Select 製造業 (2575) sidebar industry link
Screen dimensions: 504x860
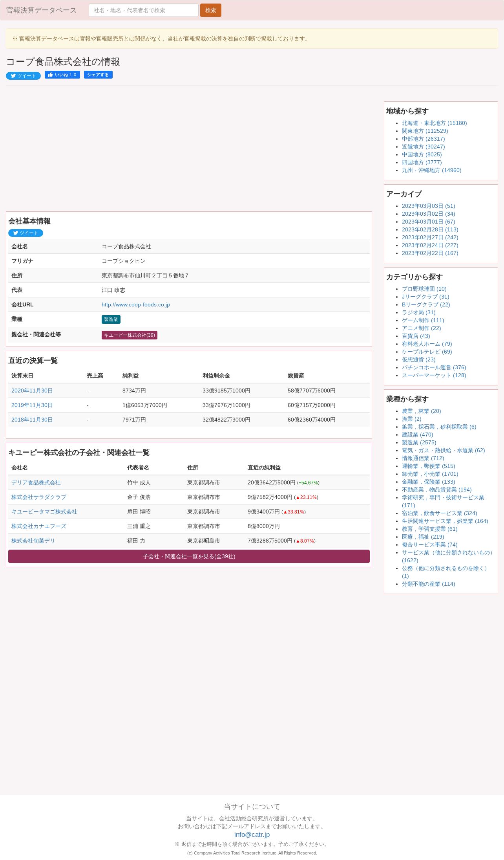[x=419, y=442]
